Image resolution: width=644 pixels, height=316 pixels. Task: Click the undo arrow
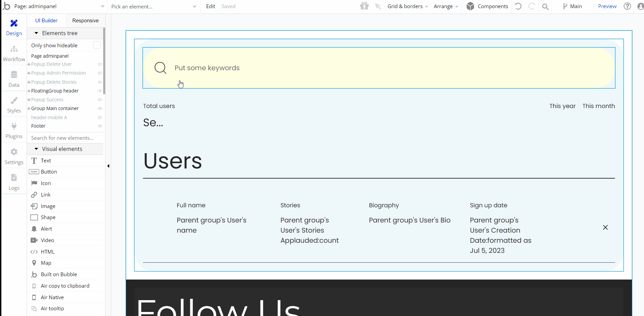(518, 6)
